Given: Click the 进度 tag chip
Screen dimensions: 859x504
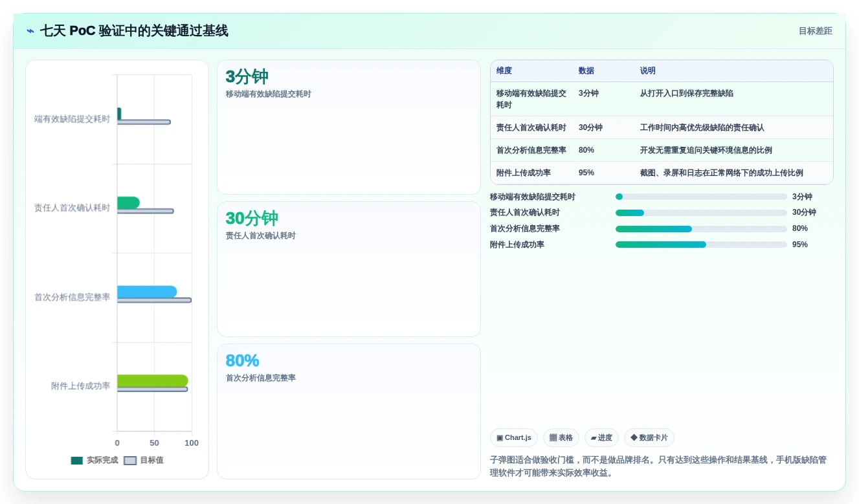Looking at the screenshot, I should pos(601,438).
